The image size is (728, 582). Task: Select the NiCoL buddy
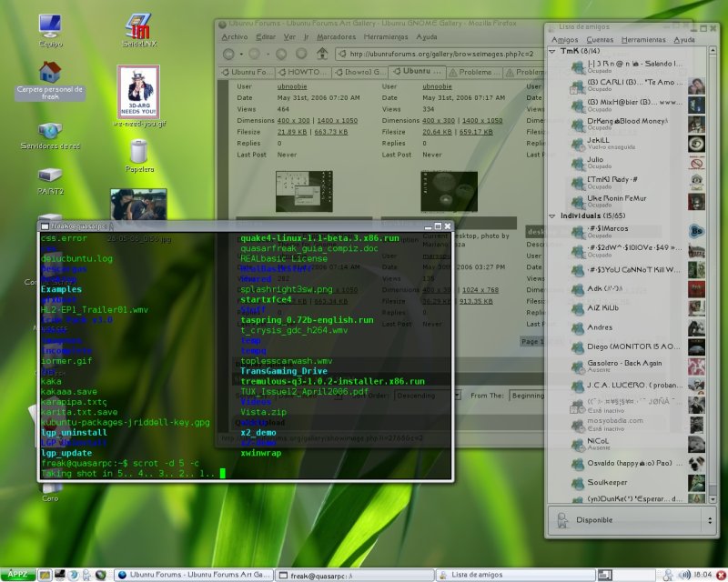628,444
